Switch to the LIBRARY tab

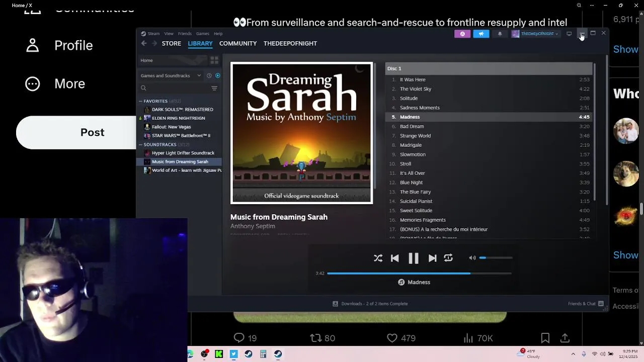pyautogui.click(x=200, y=43)
